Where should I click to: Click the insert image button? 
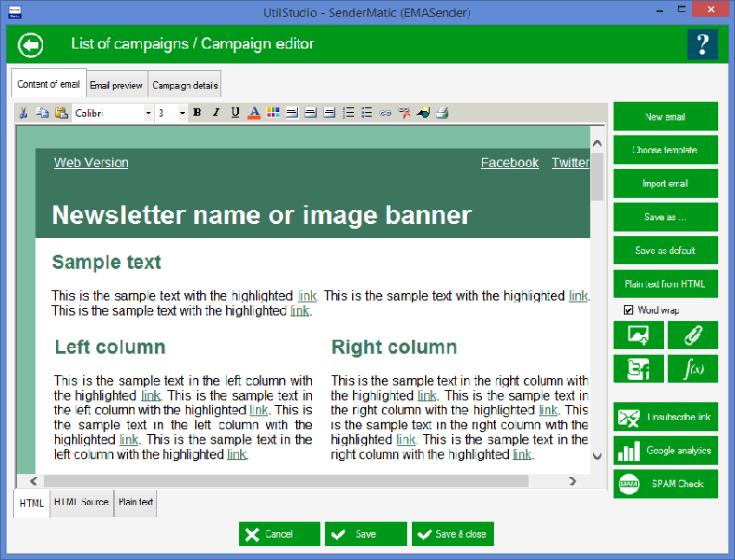pyautogui.click(x=639, y=335)
